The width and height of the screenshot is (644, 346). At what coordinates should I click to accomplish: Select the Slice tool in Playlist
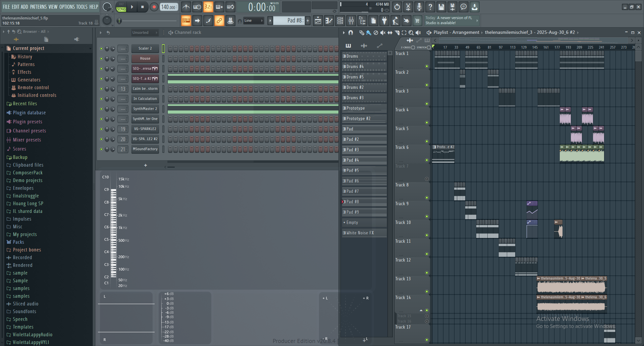coord(397,33)
